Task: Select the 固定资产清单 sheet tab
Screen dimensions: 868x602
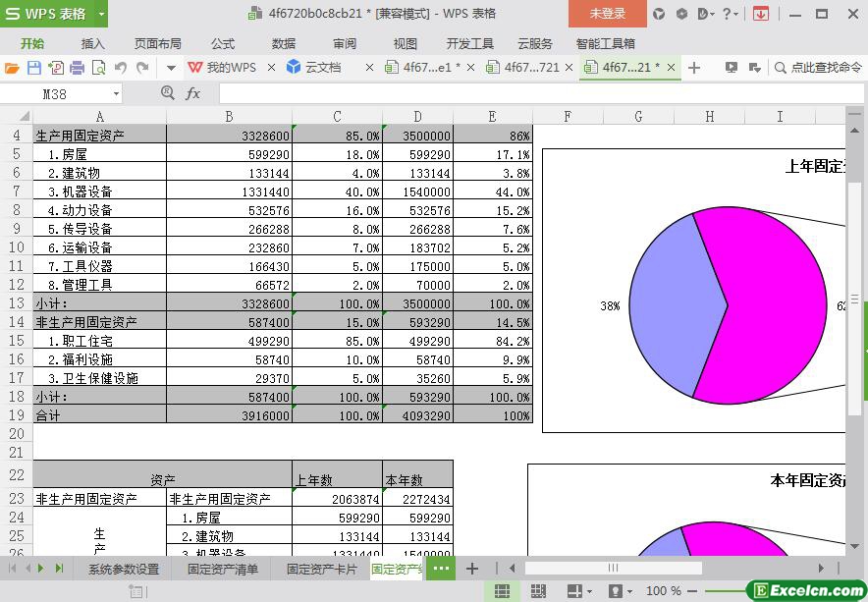Action: [222, 569]
